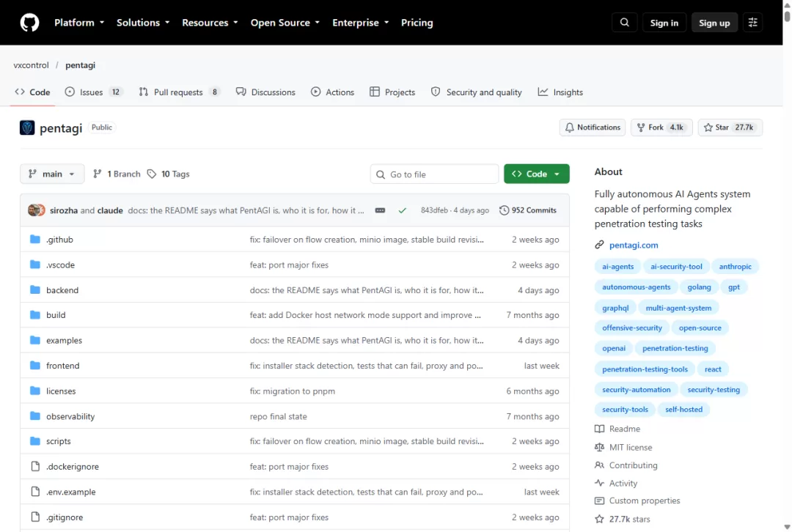Image resolution: width=792 pixels, height=532 pixels.
Task: Open the global navigation settings icon
Action: pyautogui.click(x=752, y=23)
